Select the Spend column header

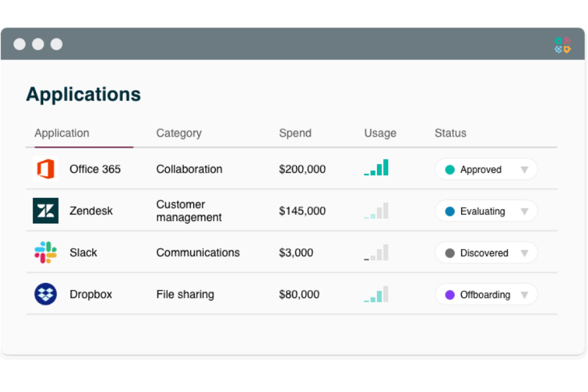(x=295, y=133)
